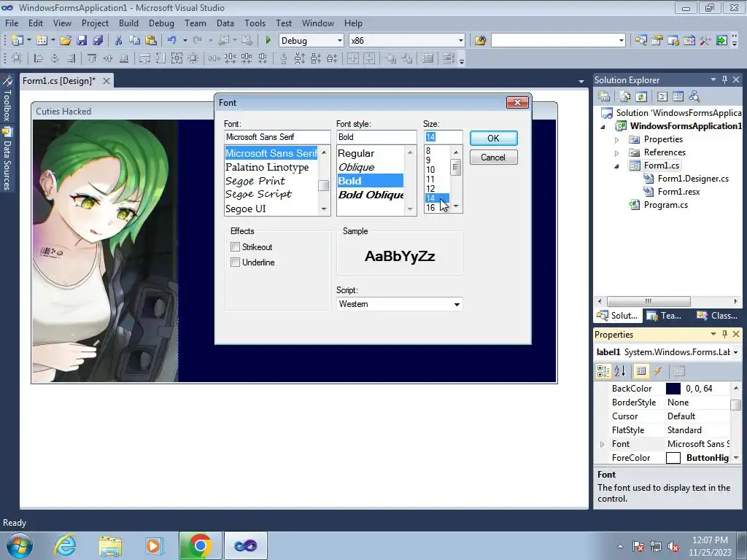Click Show All Files in Solution Explorer
This screenshot has width=747, height=560.
(625, 97)
